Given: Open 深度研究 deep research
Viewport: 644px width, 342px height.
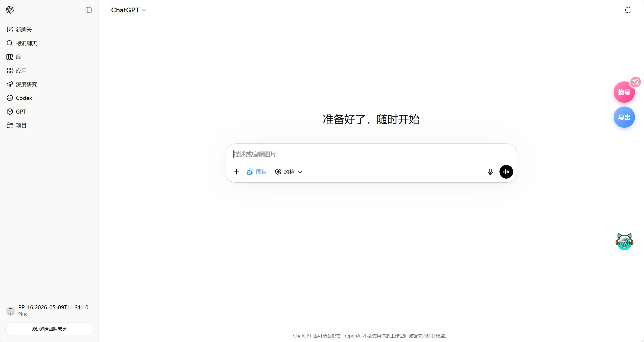Looking at the screenshot, I should (x=49, y=84).
